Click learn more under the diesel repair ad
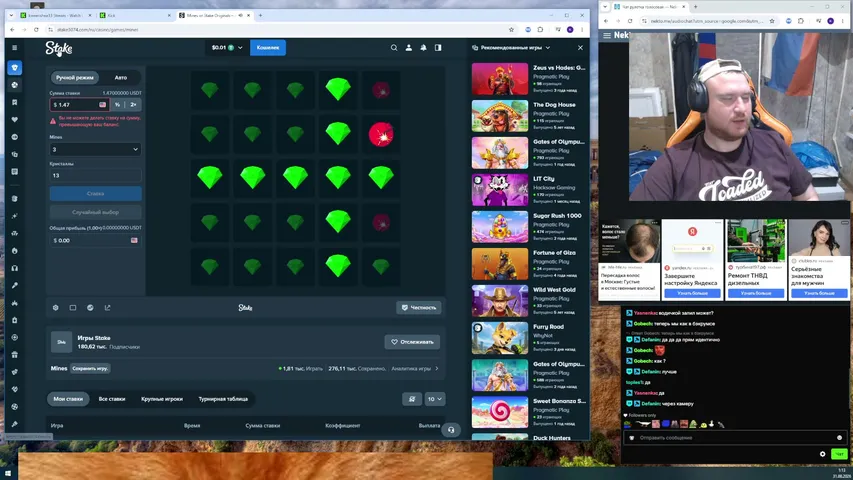This screenshot has width=853, height=480. click(x=756, y=293)
